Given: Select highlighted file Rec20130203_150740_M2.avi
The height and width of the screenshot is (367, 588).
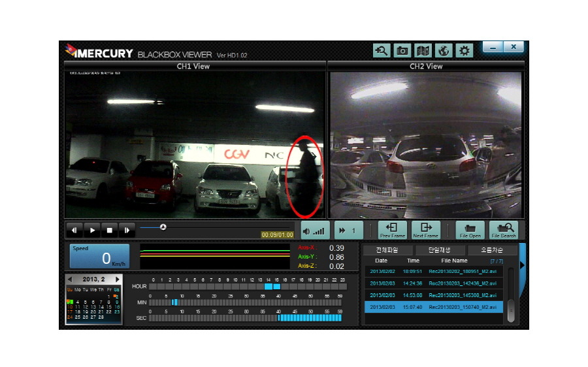Looking at the screenshot, I should tap(434, 307).
